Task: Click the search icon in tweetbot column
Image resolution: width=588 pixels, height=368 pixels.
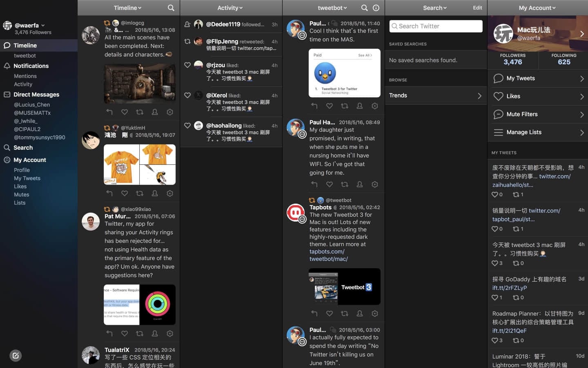Action: [x=364, y=8]
